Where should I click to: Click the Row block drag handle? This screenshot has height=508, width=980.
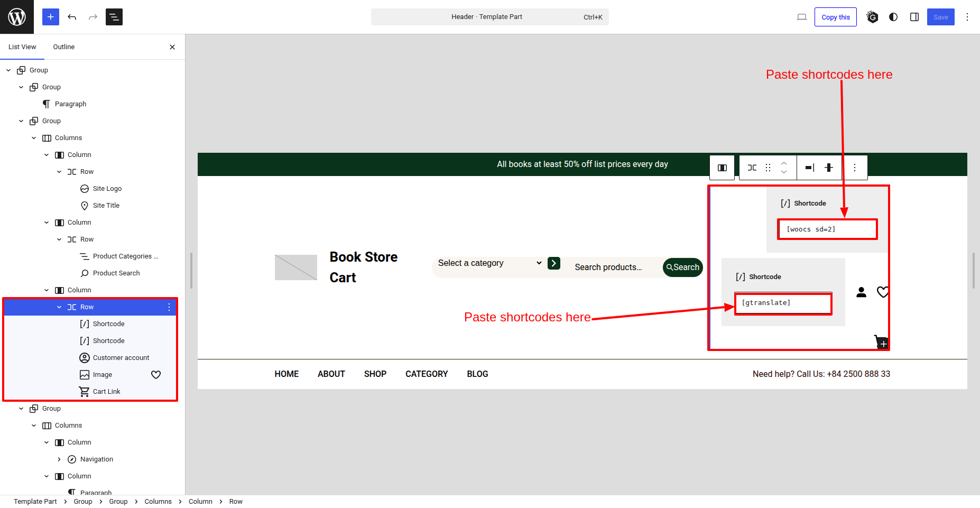(768, 168)
